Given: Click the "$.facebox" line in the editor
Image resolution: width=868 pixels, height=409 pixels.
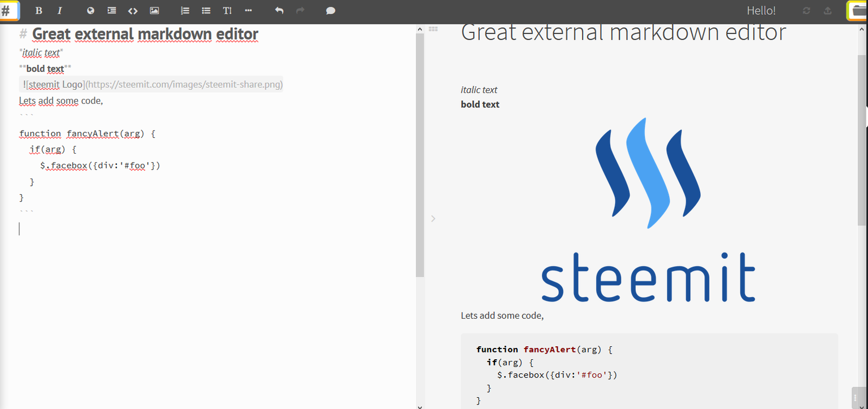Looking at the screenshot, I should click(101, 166).
